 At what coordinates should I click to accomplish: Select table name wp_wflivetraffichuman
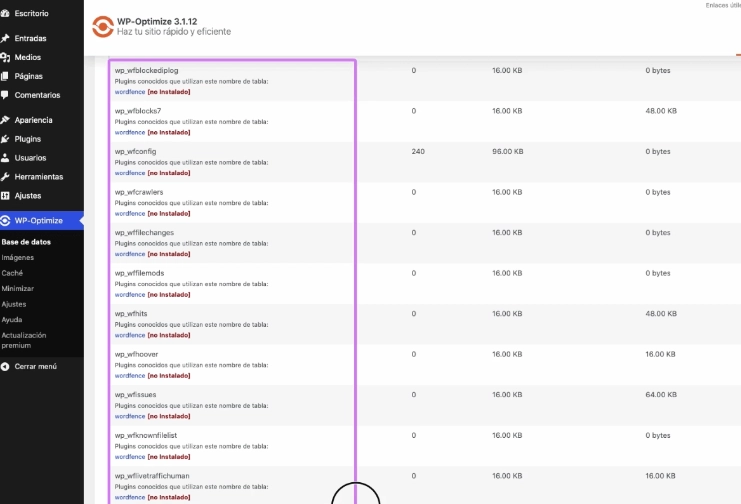point(152,476)
